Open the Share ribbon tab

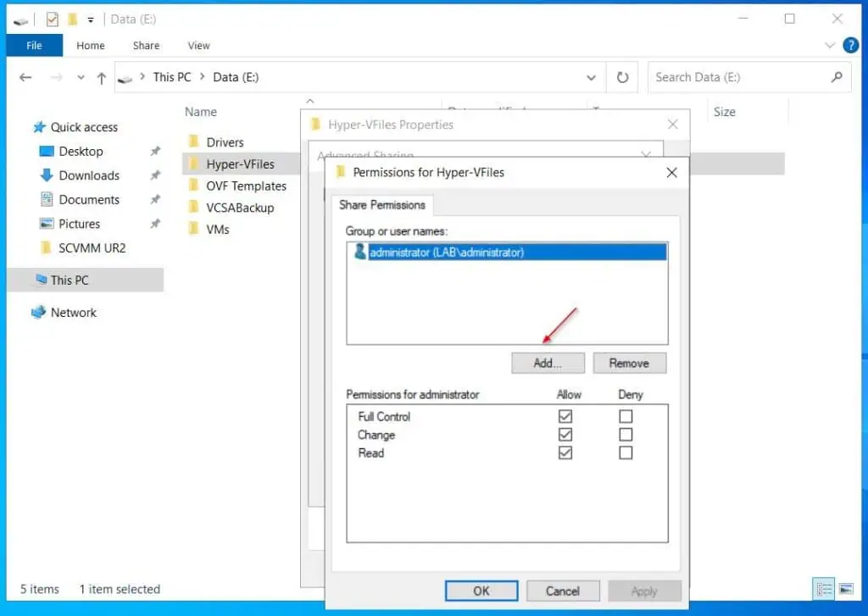146,46
